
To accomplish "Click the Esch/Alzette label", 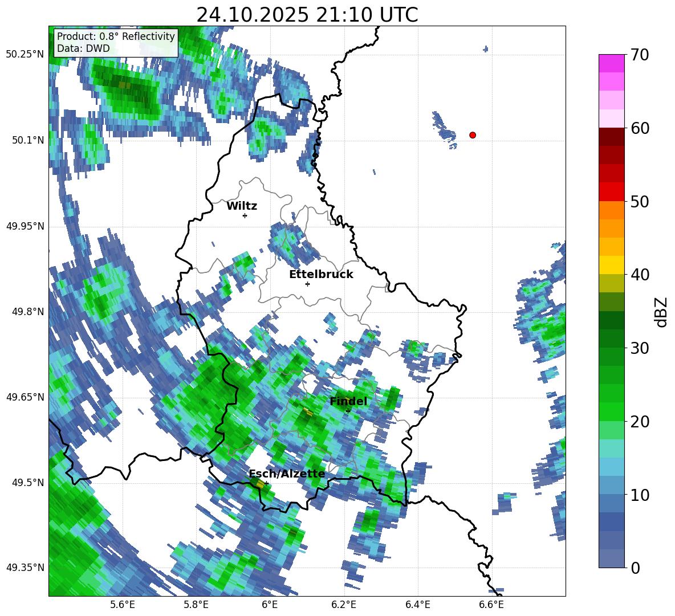I will [287, 474].
